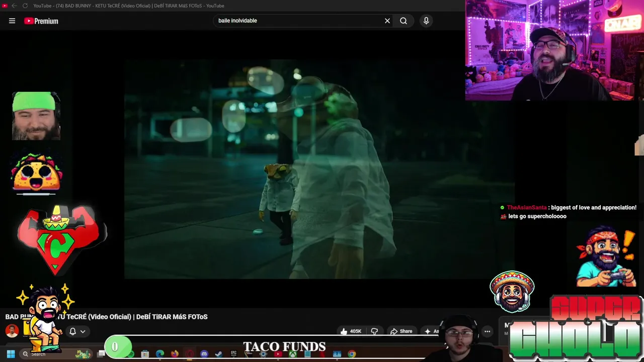The height and width of the screenshot is (362, 644).
Task: Reload the page with refresh icon
Action: (x=25, y=6)
